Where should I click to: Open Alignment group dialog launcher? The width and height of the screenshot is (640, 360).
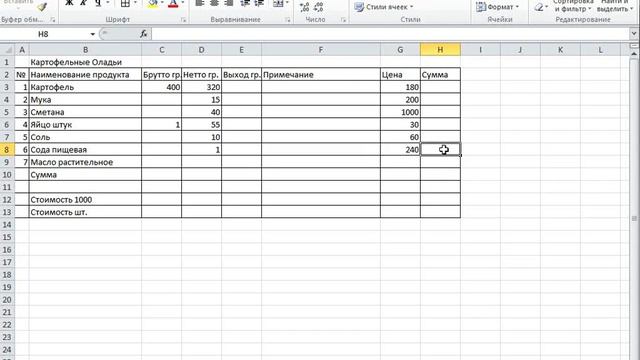click(288, 20)
